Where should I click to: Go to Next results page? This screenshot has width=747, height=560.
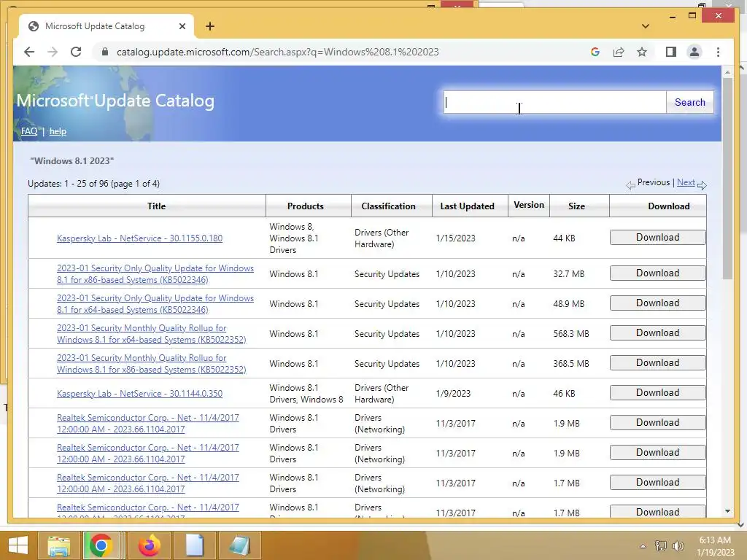(x=686, y=182)
